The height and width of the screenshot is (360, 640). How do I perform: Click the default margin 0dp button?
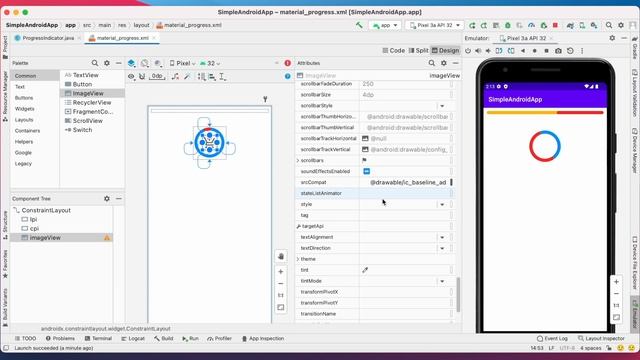(157, 76)
